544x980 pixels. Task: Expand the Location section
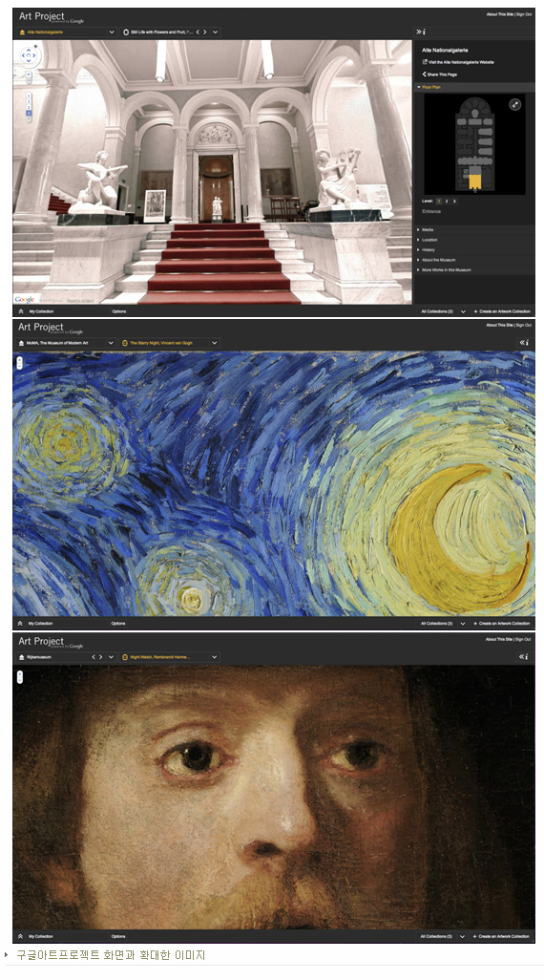click(x=474, y=240)
